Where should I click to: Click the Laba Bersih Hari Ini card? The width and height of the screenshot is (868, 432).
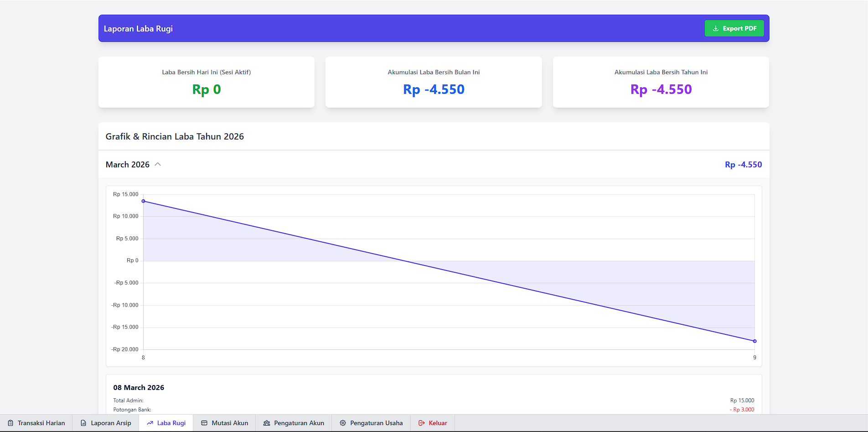tap(207, 82)
